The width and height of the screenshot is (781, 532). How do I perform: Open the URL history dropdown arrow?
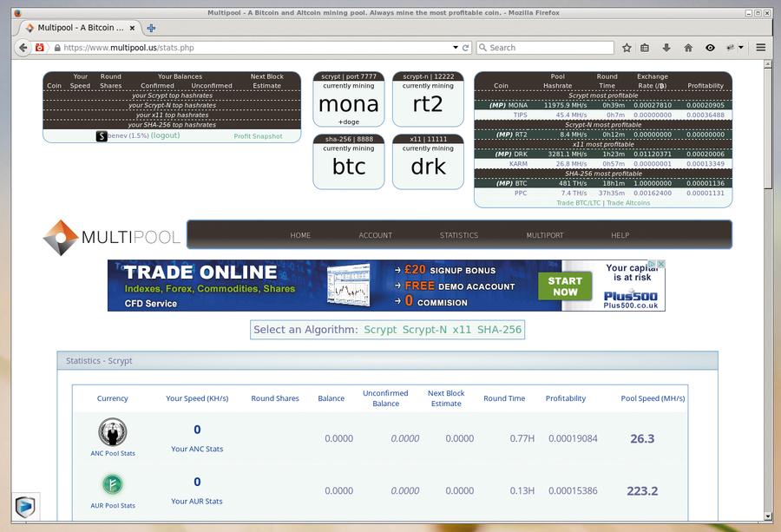pyautogui.click(x=456, y=48)
